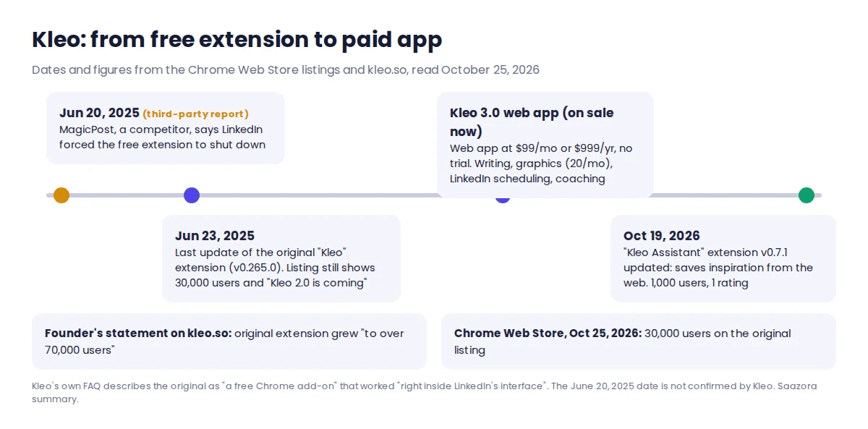The width and height of the screenshot is (868, 429).
Task: Click the line "extension (v0.265.0). Listing still shows"
Action: (275, 268)
